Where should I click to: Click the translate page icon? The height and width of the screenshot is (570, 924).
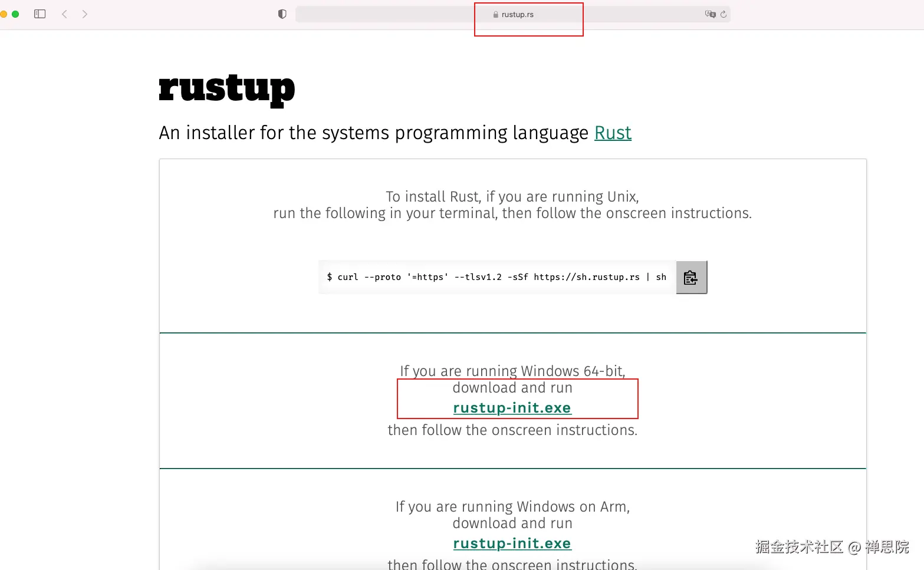click(711, 14)
